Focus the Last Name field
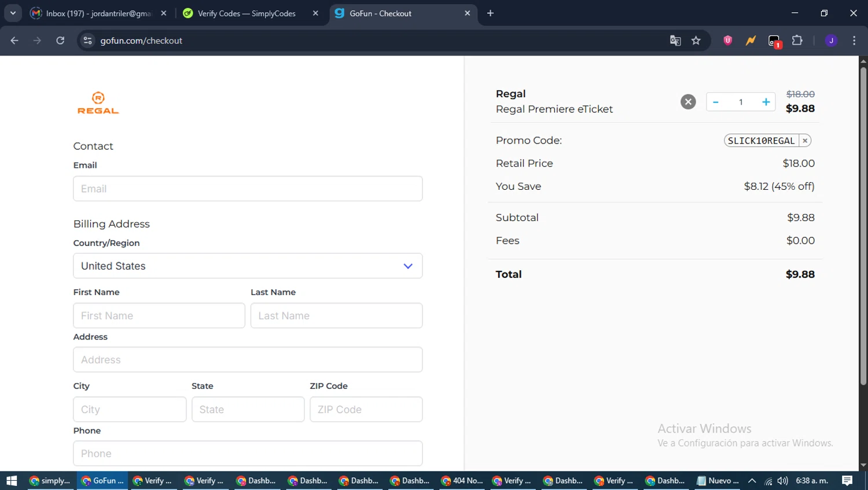Viewport: 868px width, 490px height. click(336, 316)
